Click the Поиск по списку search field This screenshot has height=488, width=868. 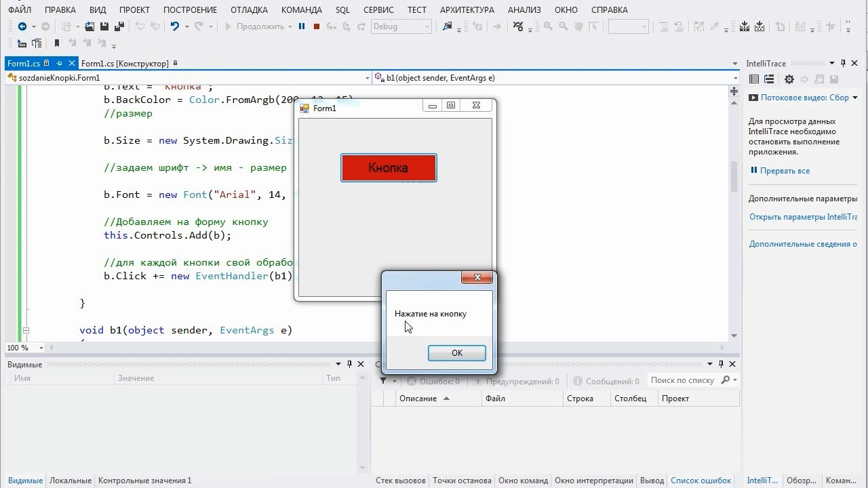tap(684, 380)
